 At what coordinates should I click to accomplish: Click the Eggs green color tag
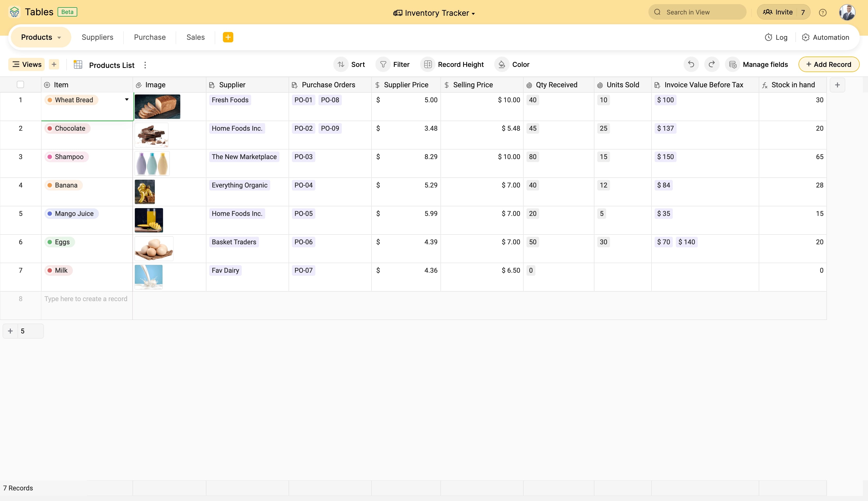(x=59, y=242)
